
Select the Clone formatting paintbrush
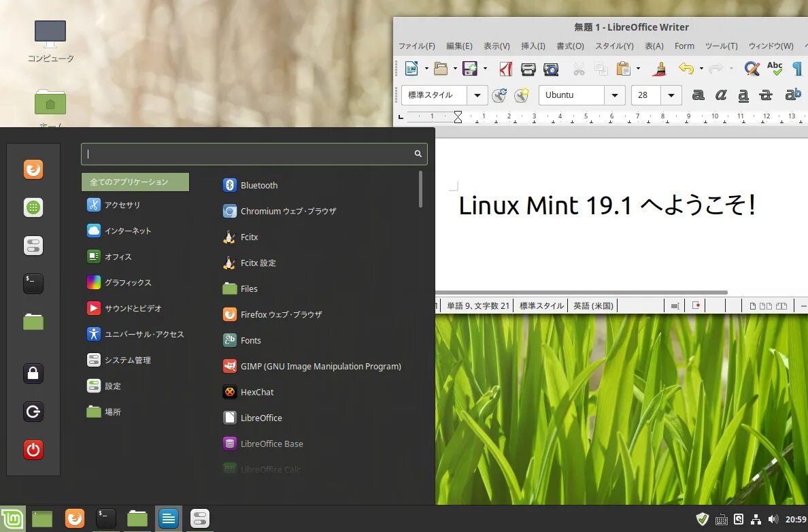point(660,68)
